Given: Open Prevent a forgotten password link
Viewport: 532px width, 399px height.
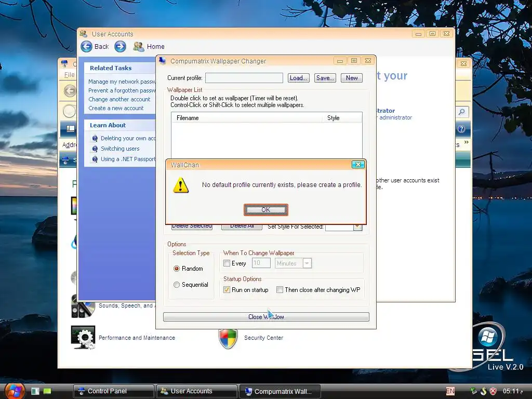Looking at the screenshot, I should [x=122, y=90].
